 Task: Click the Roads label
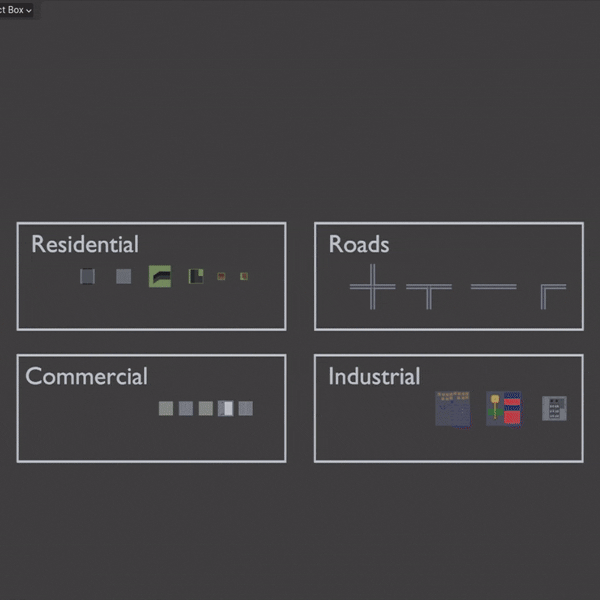(359, 244)
